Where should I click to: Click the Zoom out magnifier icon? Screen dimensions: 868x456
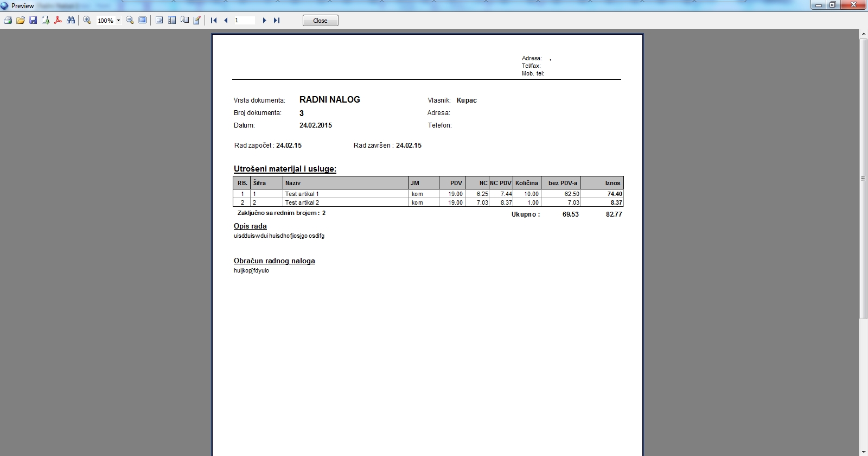point(130,20)
